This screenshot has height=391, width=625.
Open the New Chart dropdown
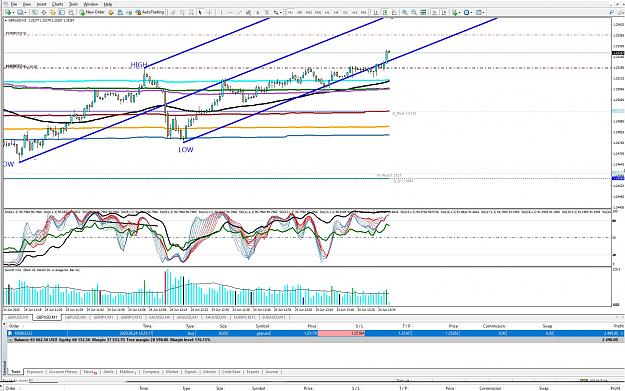[x=9, y=12]
